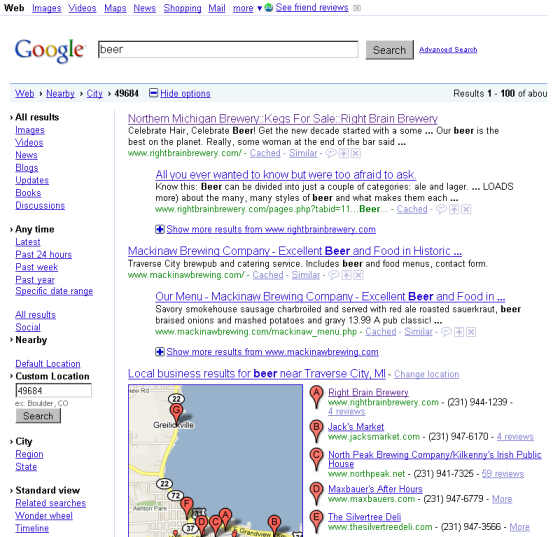Remove the pages.php?tabid=11 result
The image size is (560, 537).
(466, 209)
